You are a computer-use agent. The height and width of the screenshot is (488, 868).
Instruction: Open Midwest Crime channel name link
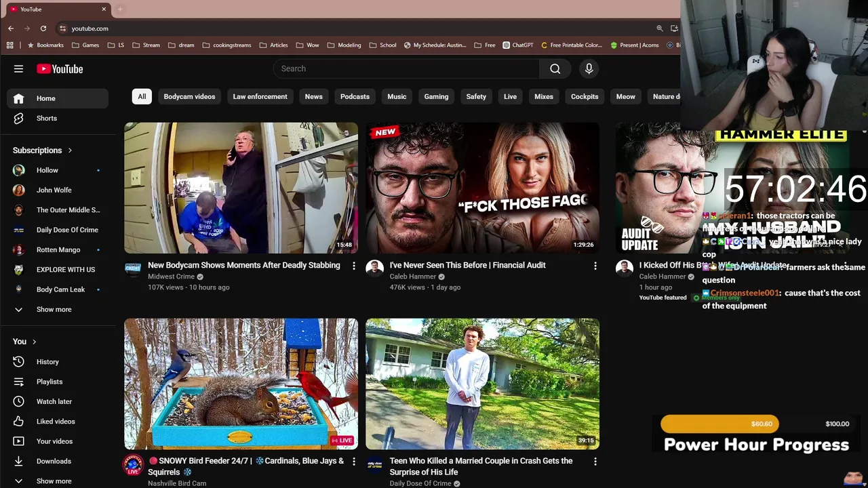pyautogui.click(x=171, y=277)
